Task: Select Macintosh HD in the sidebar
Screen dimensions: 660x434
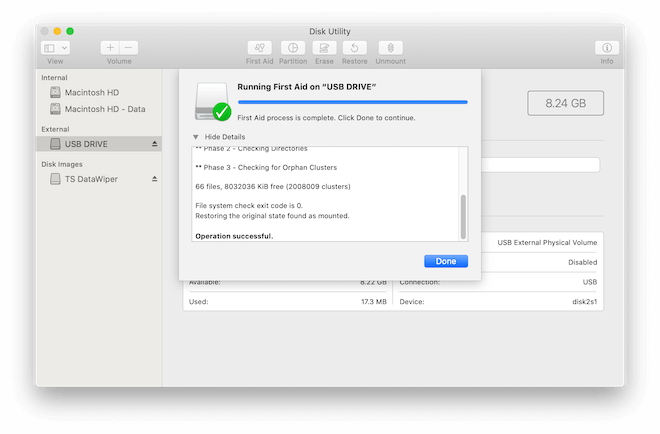Action: (x=91, y=93)
